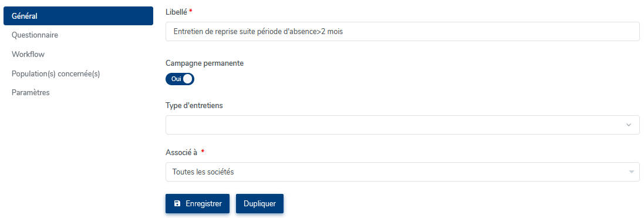Save with the Enregistrer button

198,203
